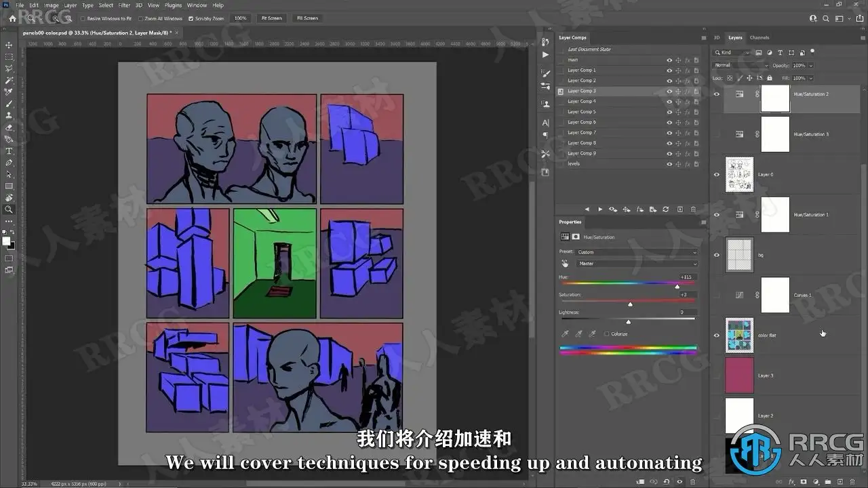This screenshot has width=868, height=488.
Task: Select the Hand tool
Action: click(9, 198)
